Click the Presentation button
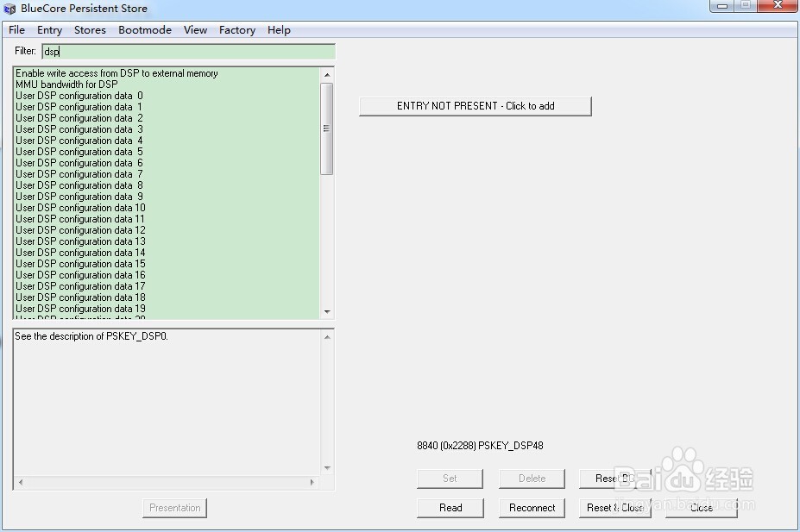 [x=174, y=508]
